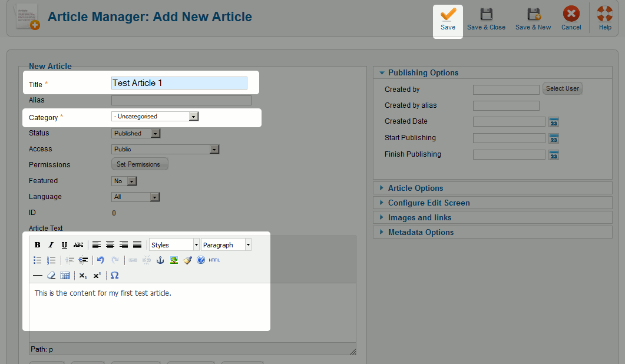Open the Start Publishing calendar picker
Screen dimensions: 625x364
pyautogui.click(x=554, y=139)
